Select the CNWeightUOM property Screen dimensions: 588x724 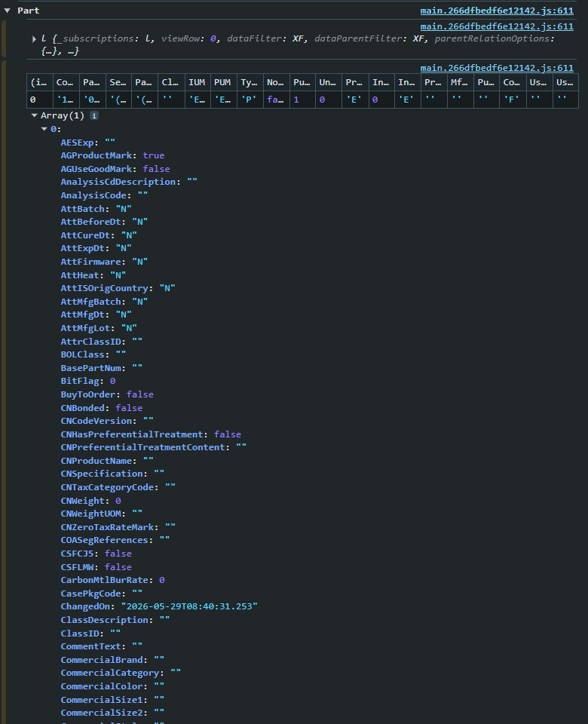[102, 514]
